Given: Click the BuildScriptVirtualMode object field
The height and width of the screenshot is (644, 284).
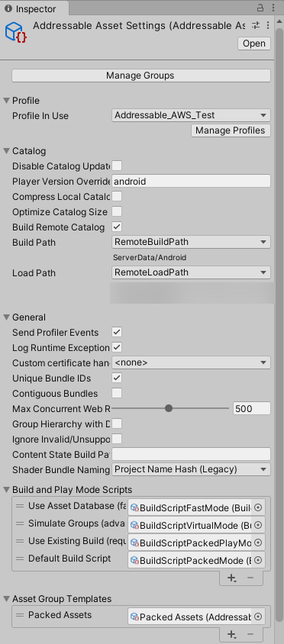Looking at the screenshot, I should coord(196,525).
